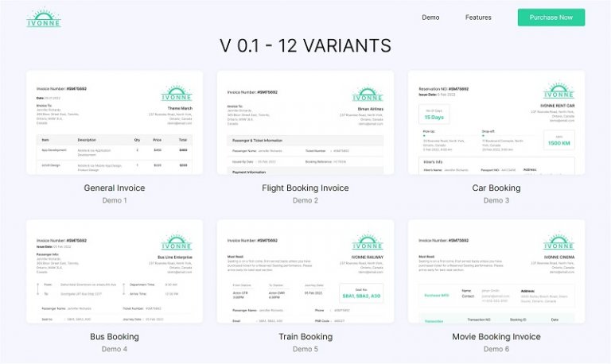Open the Demo menu item

tap(430, 17)
